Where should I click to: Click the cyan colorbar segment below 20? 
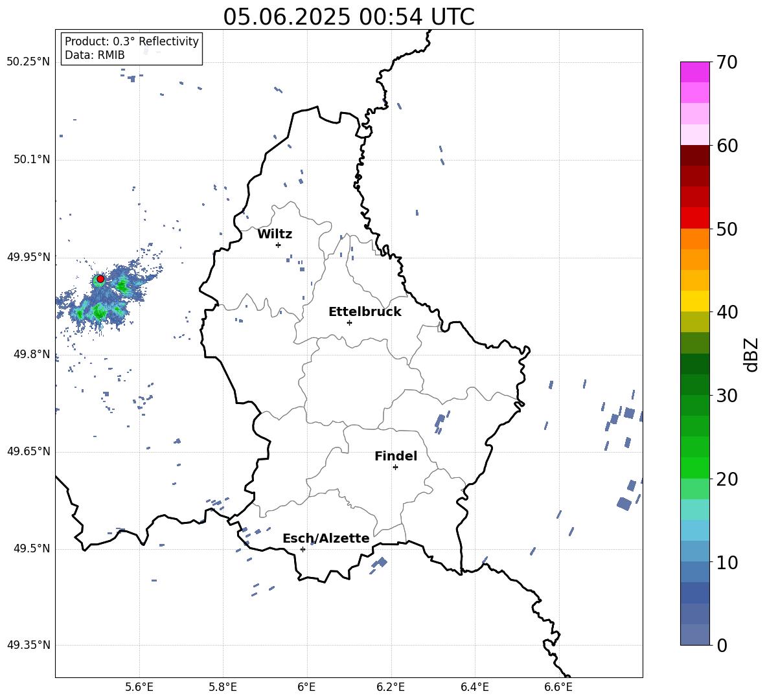click(x=694, y=510)
